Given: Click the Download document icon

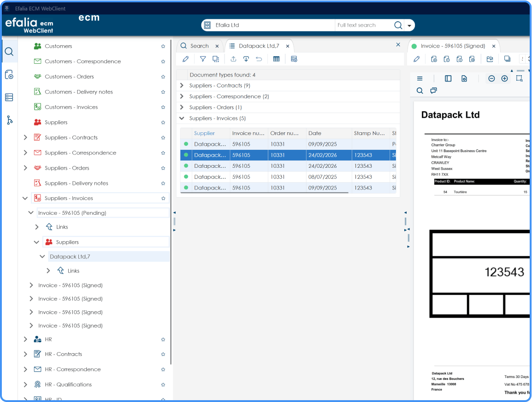Looking at the screenshot, I should pos(246,59).
